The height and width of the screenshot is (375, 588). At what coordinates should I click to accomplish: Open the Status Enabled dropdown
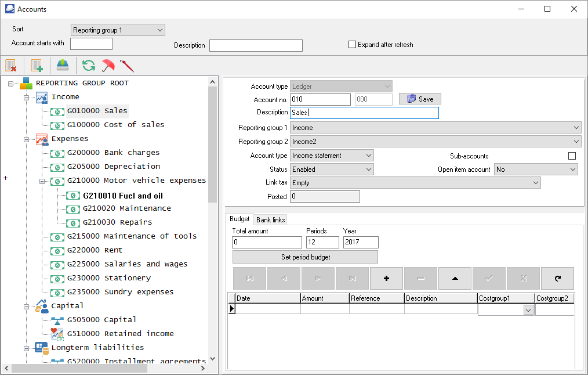tap(332, 170)
